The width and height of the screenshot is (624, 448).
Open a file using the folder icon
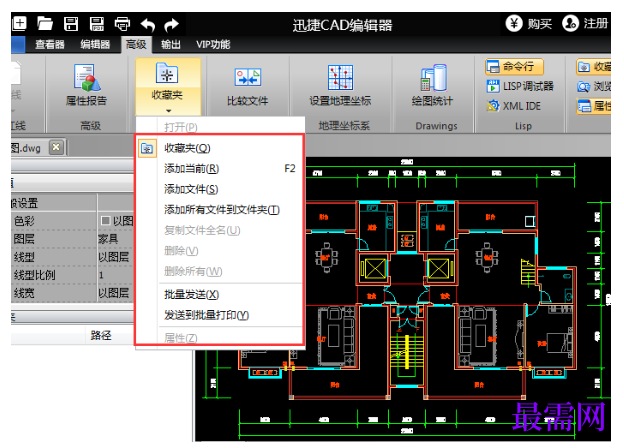[45, 24]
